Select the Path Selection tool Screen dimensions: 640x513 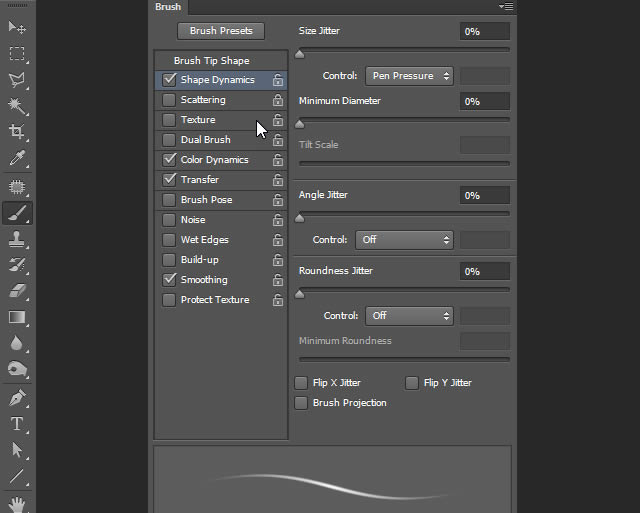[17, 450]
